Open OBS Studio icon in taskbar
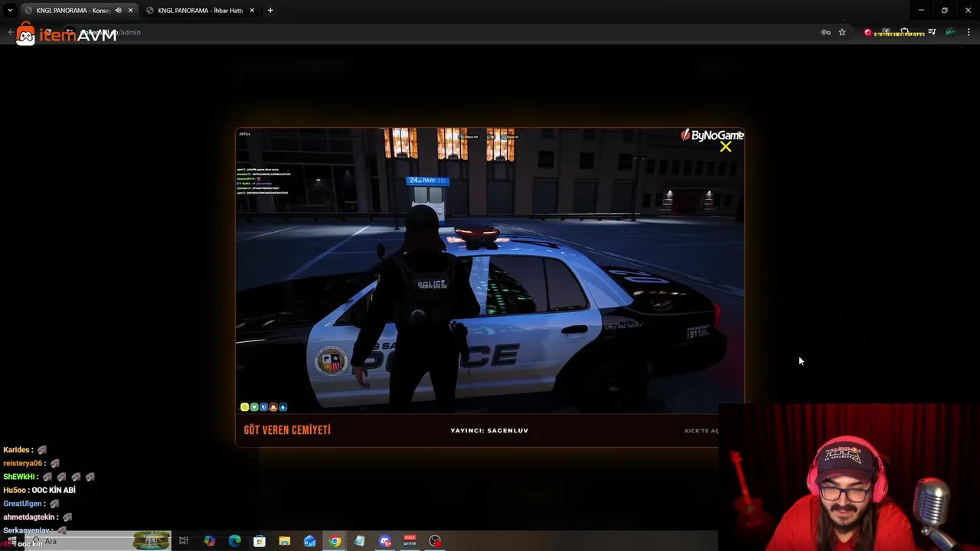This screenshot has width=980, height=551. point(435,542)
